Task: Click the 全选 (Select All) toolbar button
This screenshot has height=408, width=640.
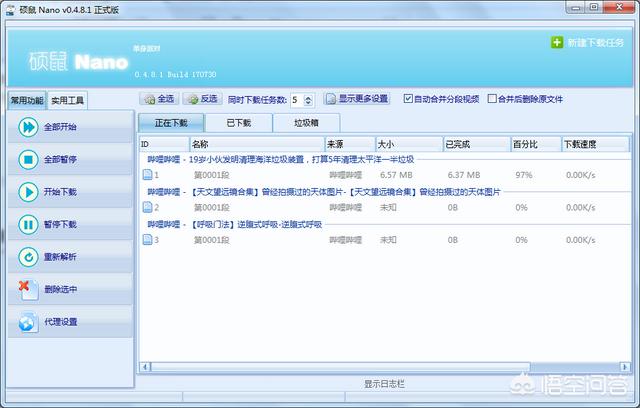Action: (160, 99)
